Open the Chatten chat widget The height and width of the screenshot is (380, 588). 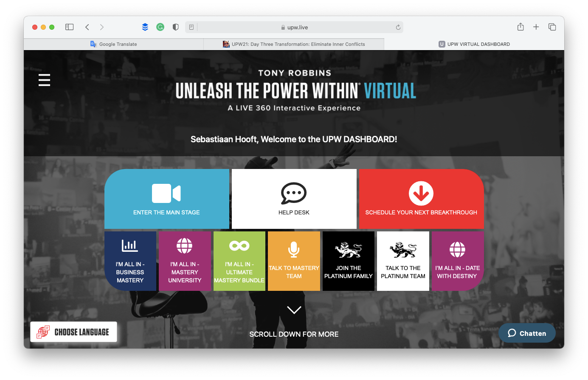(527, 333)
